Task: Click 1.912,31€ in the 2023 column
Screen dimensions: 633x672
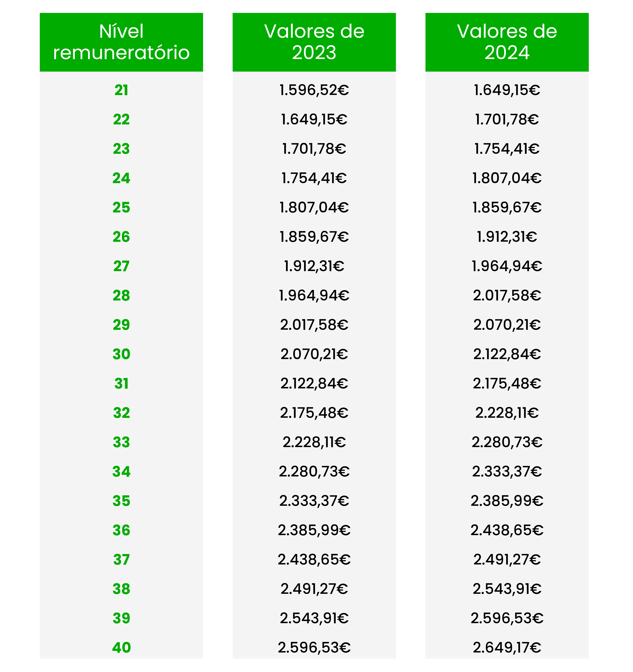Action: pyautogui.click(x=314, y=266)
